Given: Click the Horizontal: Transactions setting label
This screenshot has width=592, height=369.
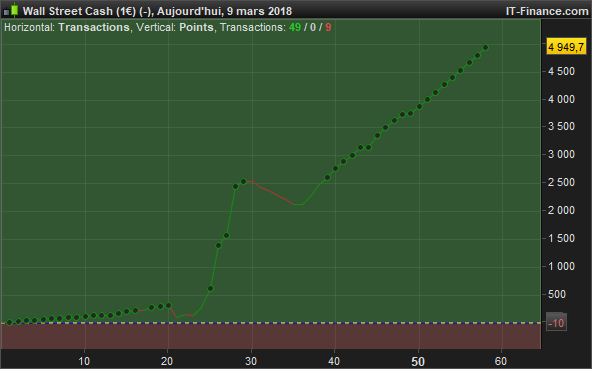Looking at the screenshot, I should 66,28.
